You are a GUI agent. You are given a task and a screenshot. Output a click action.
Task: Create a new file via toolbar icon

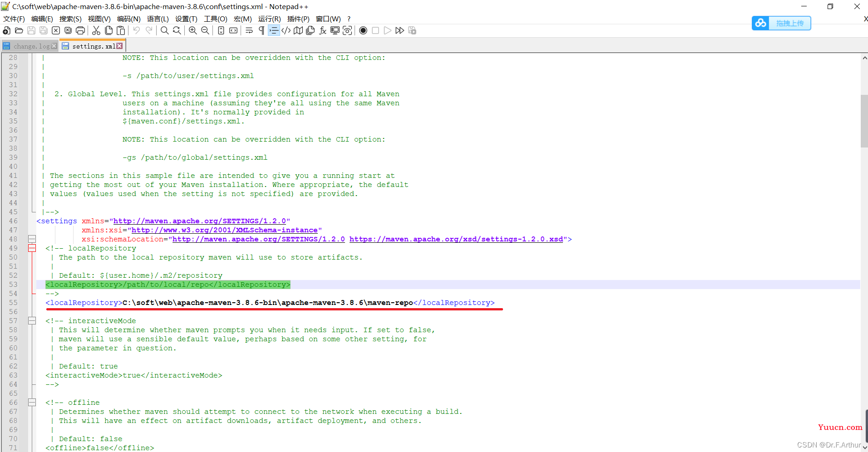point(6,30)
